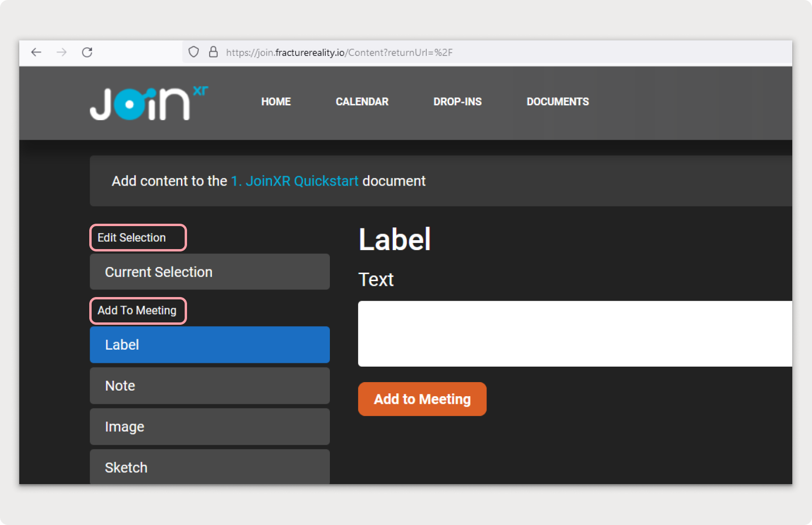Click the Add To Meeting sidebar heading
The width and height of the screenshot is (812, 525).
[x=137, y=310]
